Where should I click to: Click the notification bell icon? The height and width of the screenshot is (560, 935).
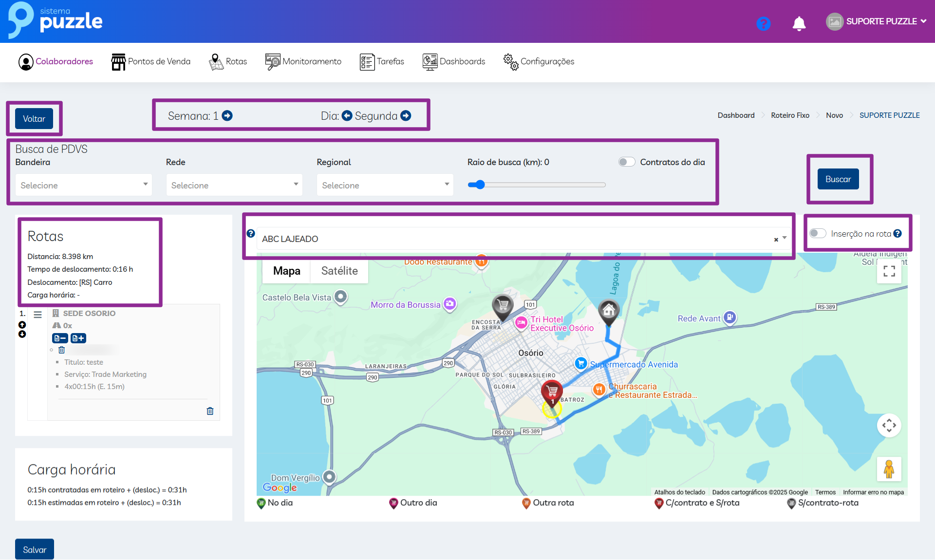point(799,23)
